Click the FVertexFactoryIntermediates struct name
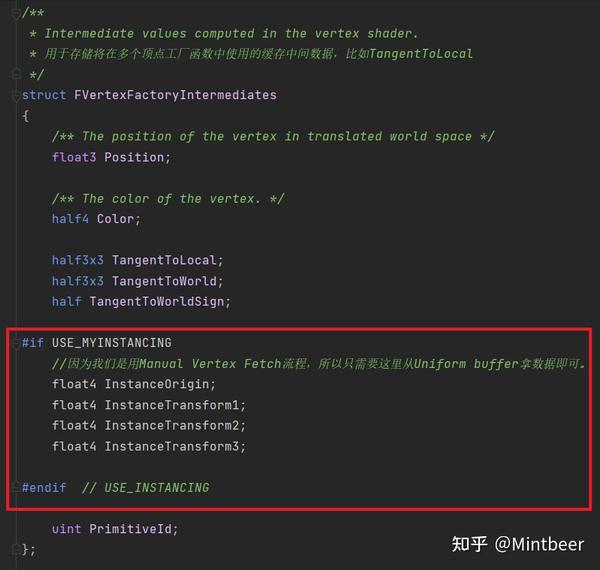The image size is (600, 570). 175,95
